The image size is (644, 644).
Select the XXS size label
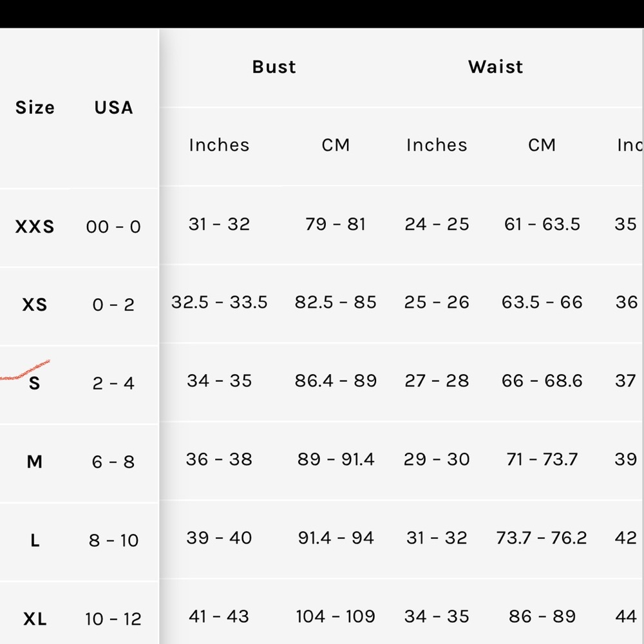[x=35, y=227]
